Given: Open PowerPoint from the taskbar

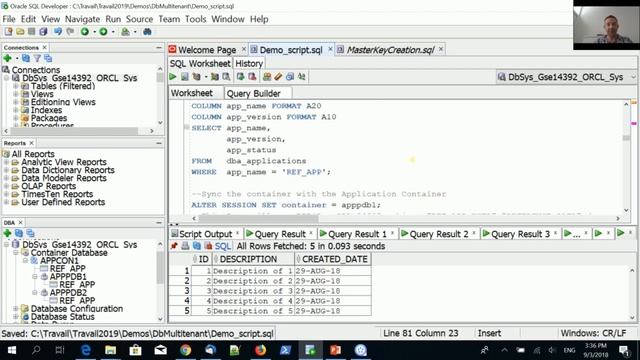Looking at the screenshot, I should coord(335,350).
